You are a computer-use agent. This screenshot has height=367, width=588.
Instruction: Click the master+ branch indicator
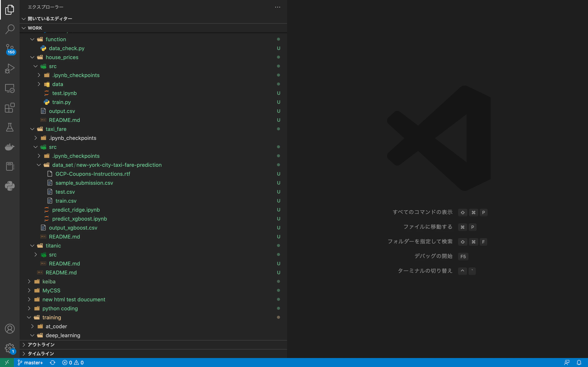(x=30, y=363)
